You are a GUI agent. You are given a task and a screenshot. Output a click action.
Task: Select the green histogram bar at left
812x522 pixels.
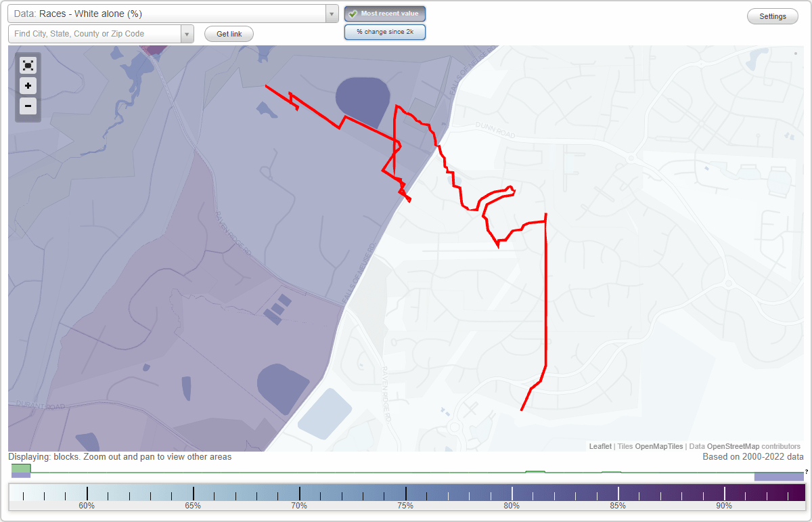(x=21, y=469)
